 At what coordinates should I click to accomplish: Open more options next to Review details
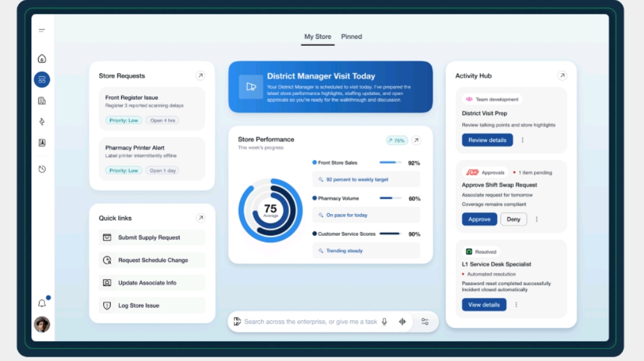pos(523,140)
